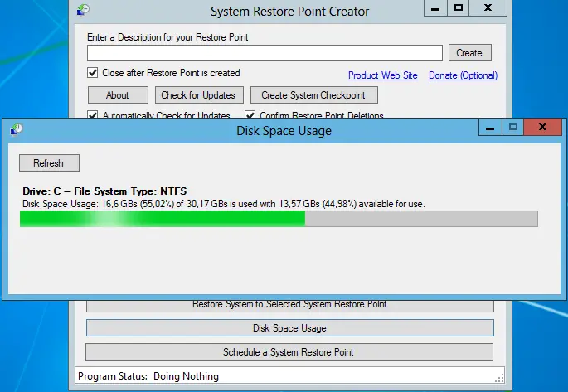Maximize the Disk Space Usage window

(513, 127)
